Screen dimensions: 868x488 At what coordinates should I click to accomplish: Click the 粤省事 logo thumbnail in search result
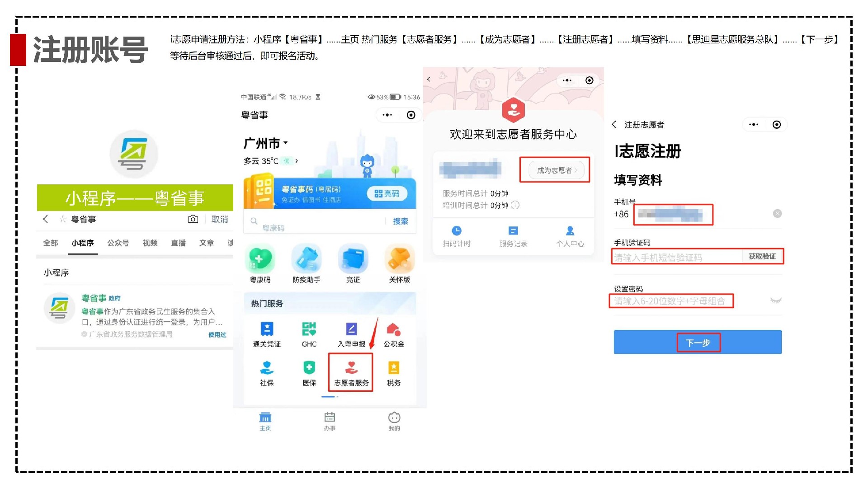[x=59, y=308]
